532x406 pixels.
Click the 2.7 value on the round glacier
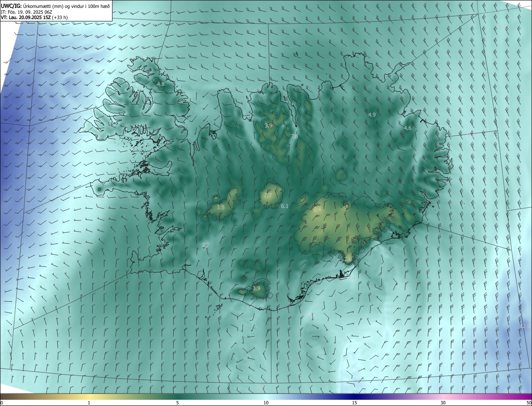(268, 196)
